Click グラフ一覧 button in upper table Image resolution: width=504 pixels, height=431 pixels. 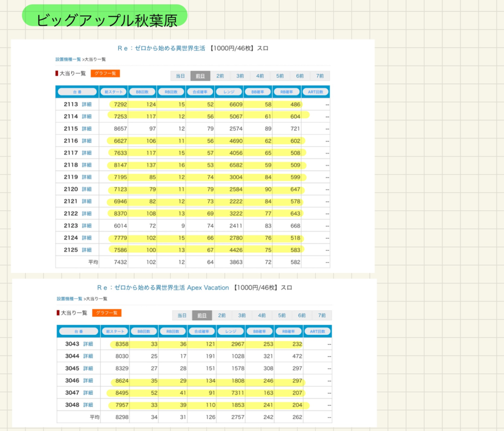pos(105,73)
